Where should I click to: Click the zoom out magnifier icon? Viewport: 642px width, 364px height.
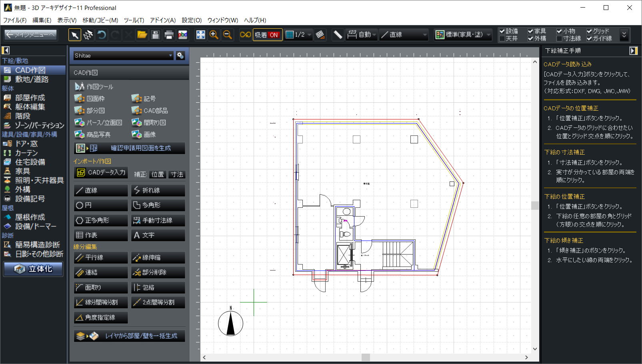tap(227, 35)
